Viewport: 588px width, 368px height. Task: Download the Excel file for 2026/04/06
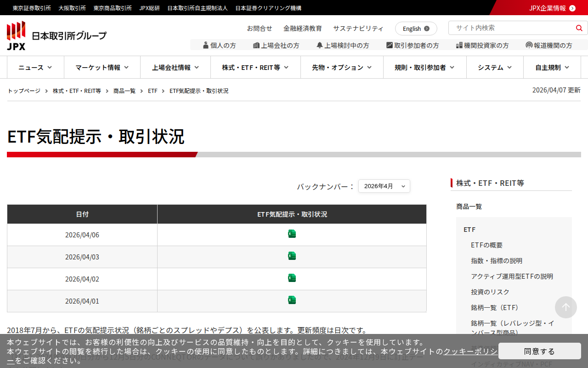(292, 234)
